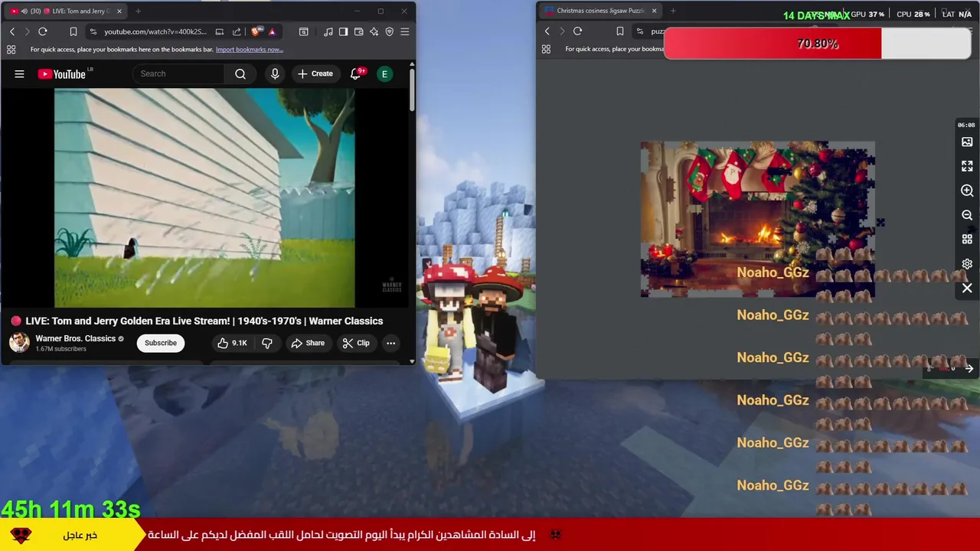
Task: Open apps grid in puzzle window bookmarks bar
Action: click(546, 49)
